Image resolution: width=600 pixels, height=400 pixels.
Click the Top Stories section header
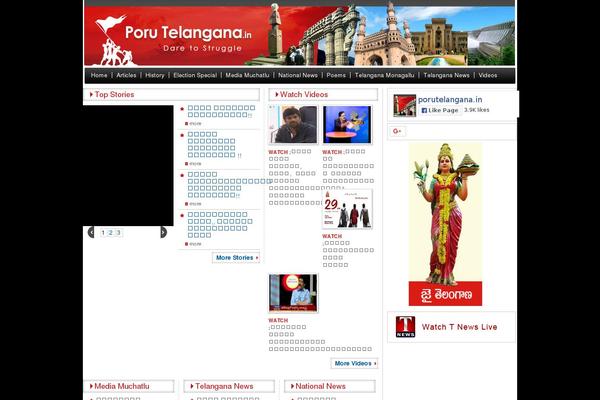tap(171, 95)
